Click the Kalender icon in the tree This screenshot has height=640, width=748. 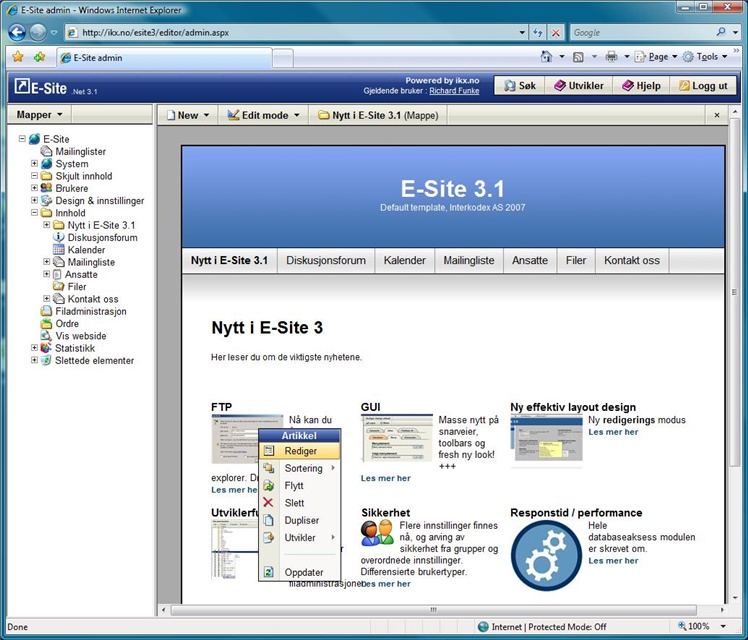click(58, 249)
